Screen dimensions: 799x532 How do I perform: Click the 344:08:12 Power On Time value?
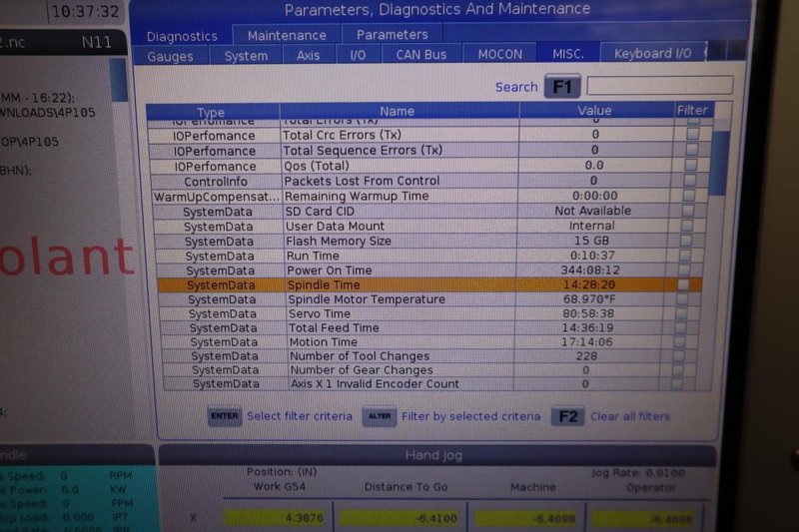tap(590, 269)
